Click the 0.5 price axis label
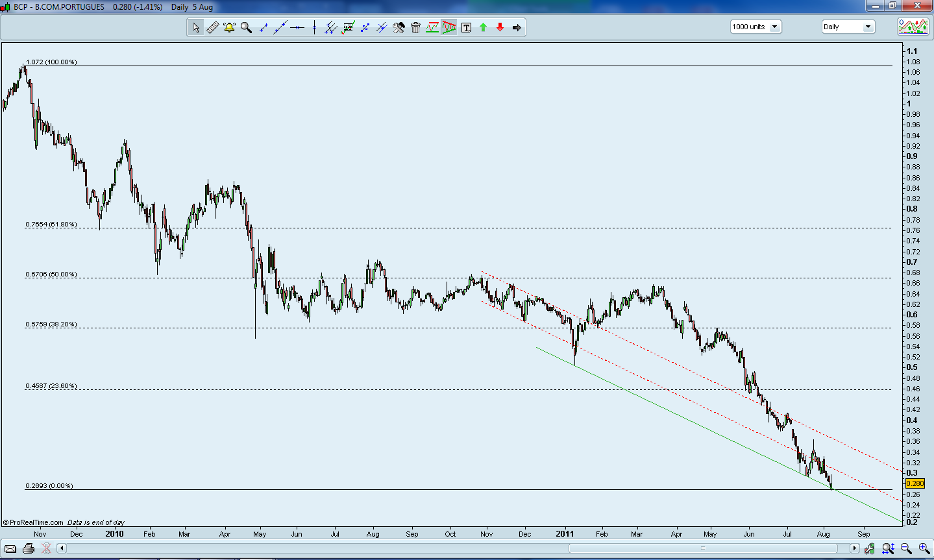Screen dimensions: 934x560 point(912,367)
